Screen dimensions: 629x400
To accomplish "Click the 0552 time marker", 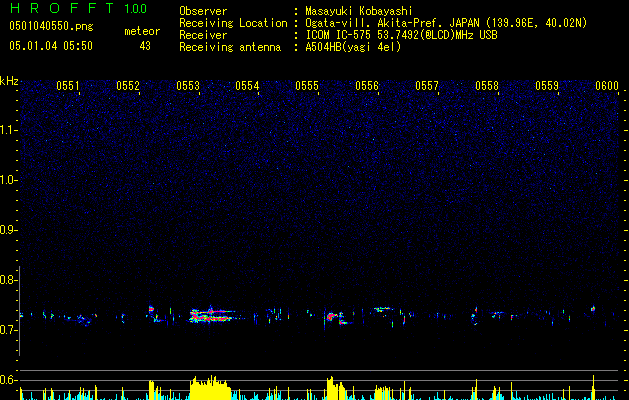I will 128,86.
